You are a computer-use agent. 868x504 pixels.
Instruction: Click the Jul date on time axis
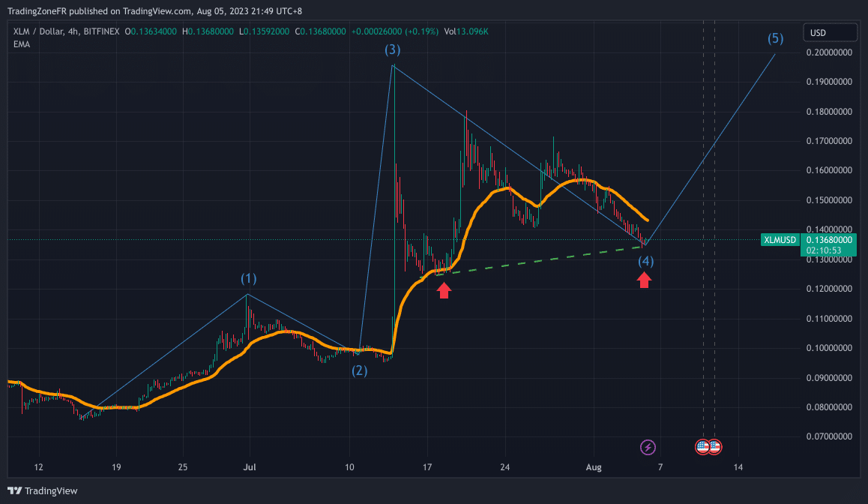[250, 467]
